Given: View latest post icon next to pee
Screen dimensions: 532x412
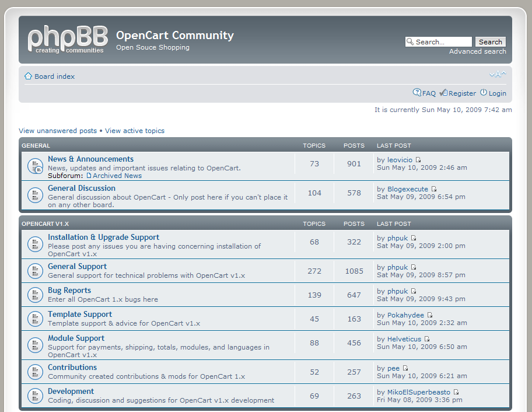Looking at the screenshot, I should (405, 368).
